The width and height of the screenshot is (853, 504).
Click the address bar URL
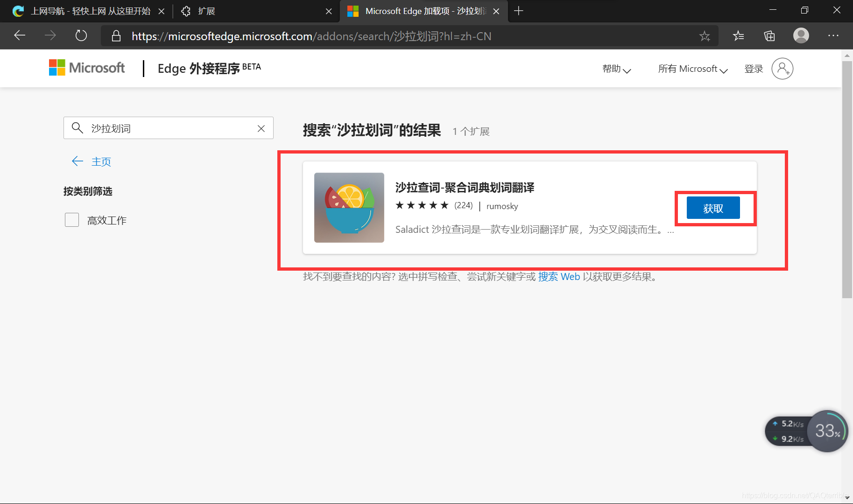(x=311, y=36)
